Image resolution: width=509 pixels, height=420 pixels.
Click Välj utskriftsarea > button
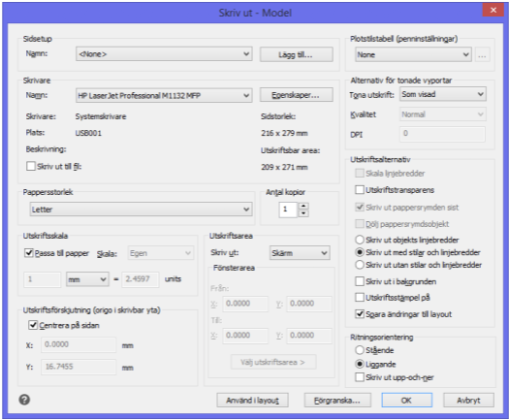pos(273,362)
